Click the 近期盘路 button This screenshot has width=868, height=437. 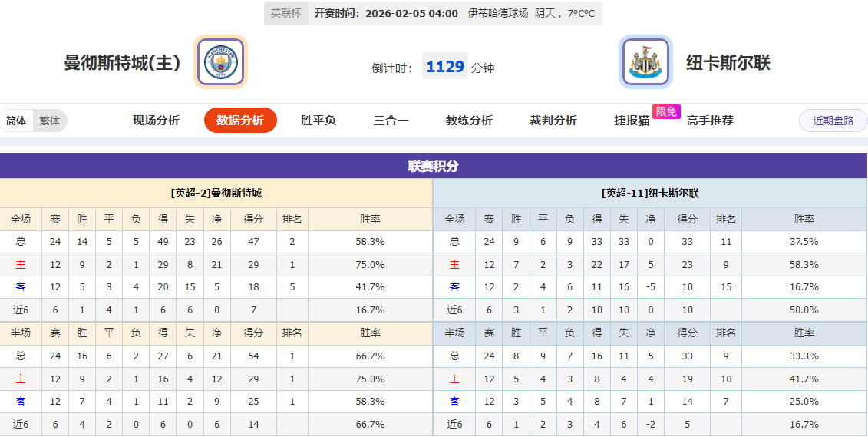(x=833, y=121)
